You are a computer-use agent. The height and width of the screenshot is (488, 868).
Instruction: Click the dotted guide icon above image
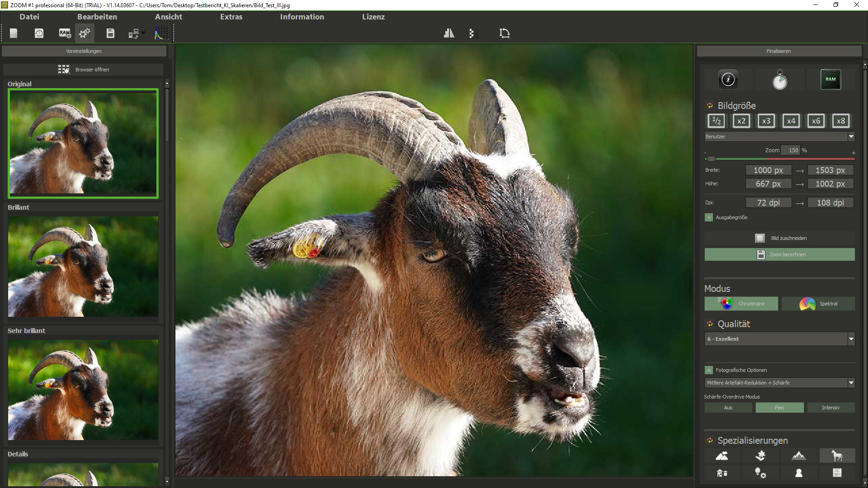(472, 33)
